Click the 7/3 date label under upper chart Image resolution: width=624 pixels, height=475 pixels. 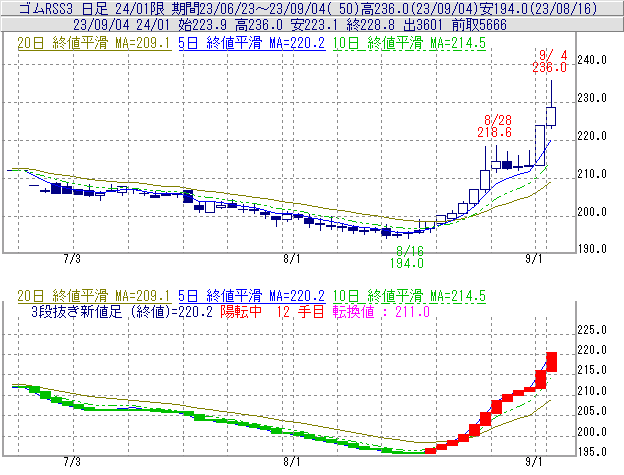coord(72,259)
